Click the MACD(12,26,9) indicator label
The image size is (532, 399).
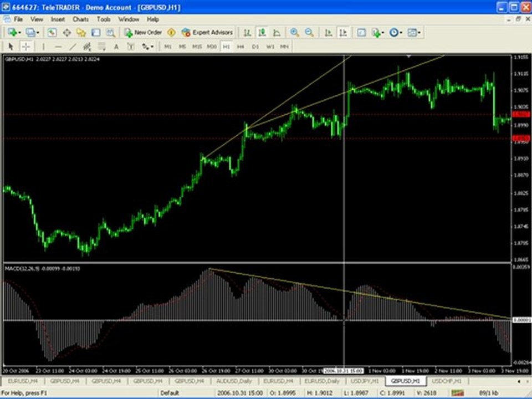tap(22, 269)
